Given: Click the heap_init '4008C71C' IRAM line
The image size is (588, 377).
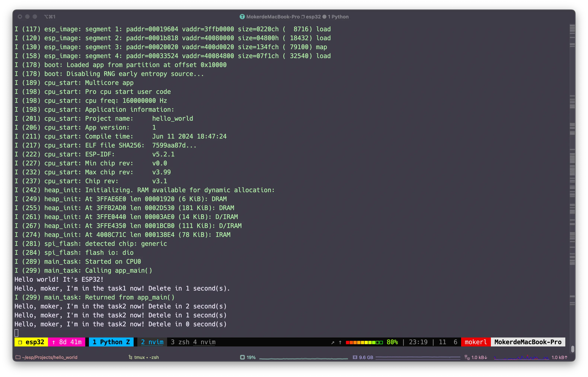Looking at the screenshot, I should click(x=122, y=235).
